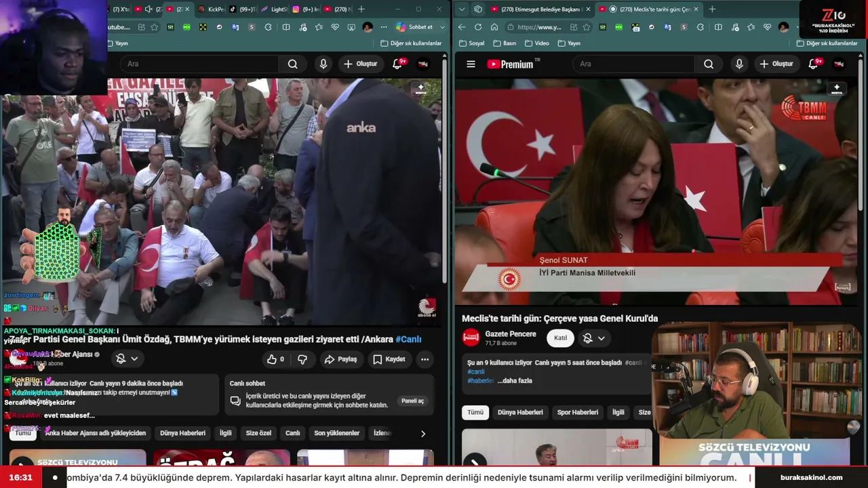Expand Copilot Sohbet et dropdown arrow
The width and height of the screenshot is (868, 488).
pos(442,27)
